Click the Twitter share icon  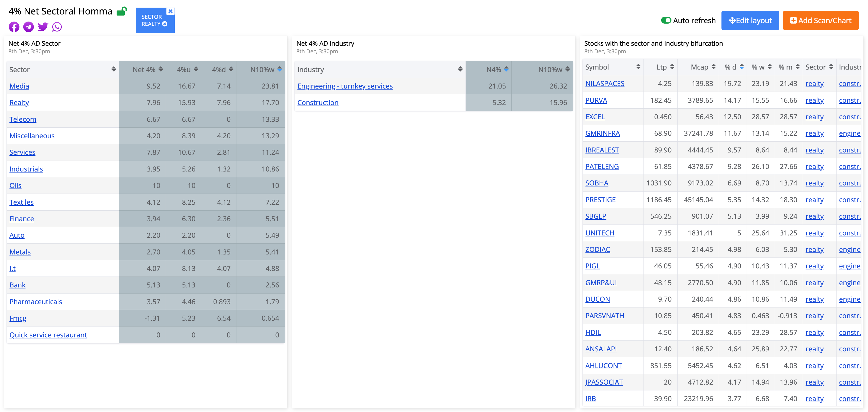click(43, 27)
